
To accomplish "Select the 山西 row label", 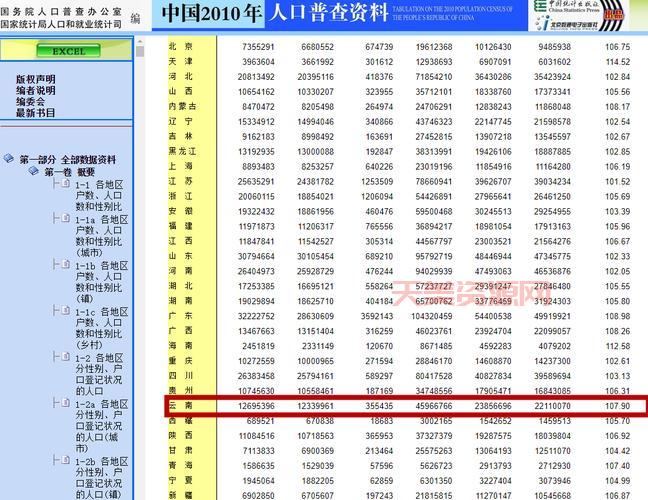I will tap(181, 91).
